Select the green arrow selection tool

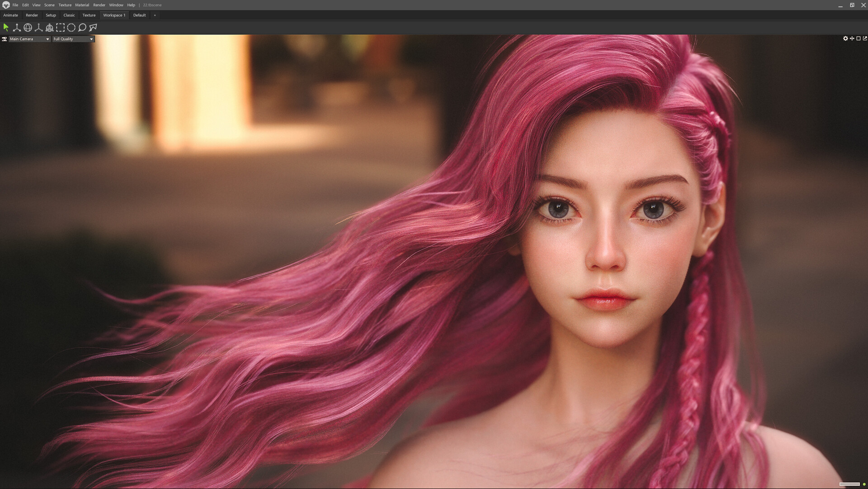pos(6,28)
